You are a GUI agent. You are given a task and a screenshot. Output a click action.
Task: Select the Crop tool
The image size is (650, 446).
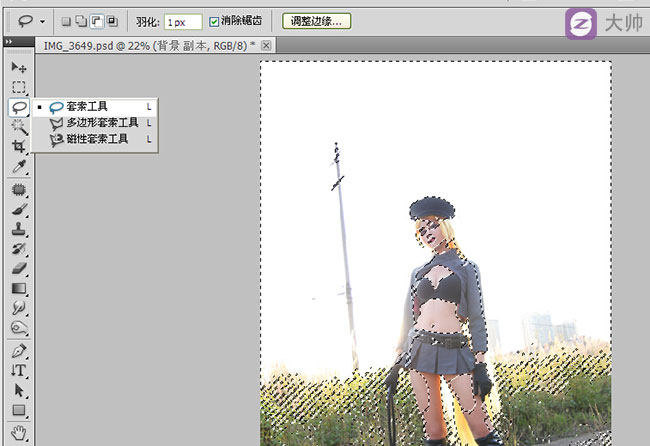click(19, 146)
